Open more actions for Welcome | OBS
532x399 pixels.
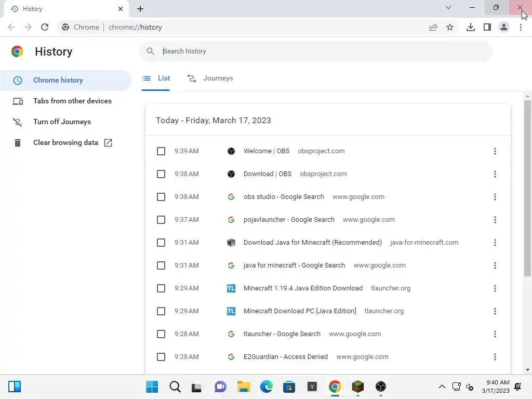click(x=495, y=151)
